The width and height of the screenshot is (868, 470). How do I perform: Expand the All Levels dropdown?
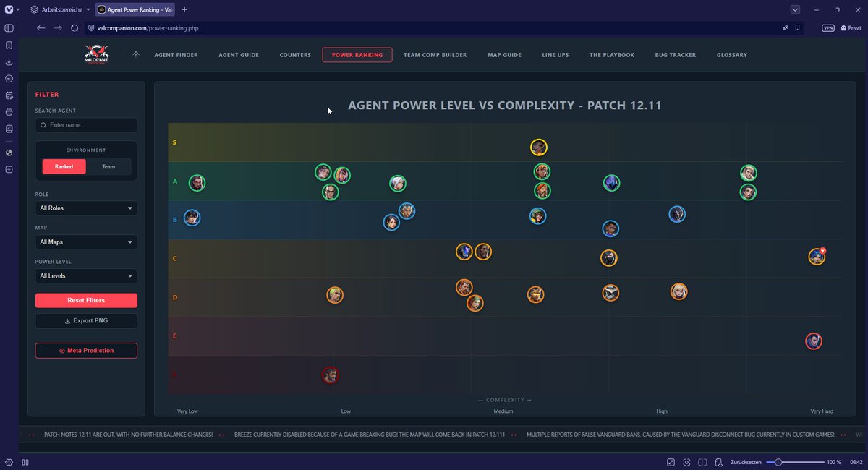coord(86,276)
